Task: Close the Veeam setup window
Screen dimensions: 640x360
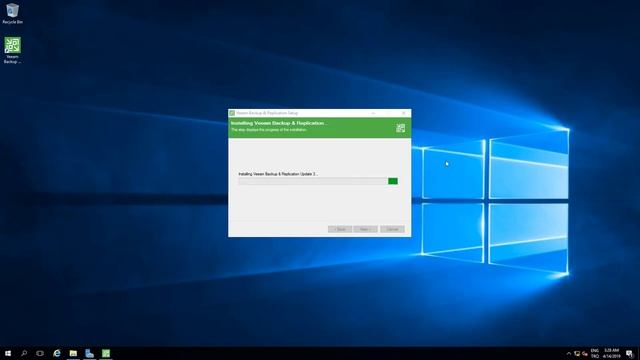Action: coord(404,113)
